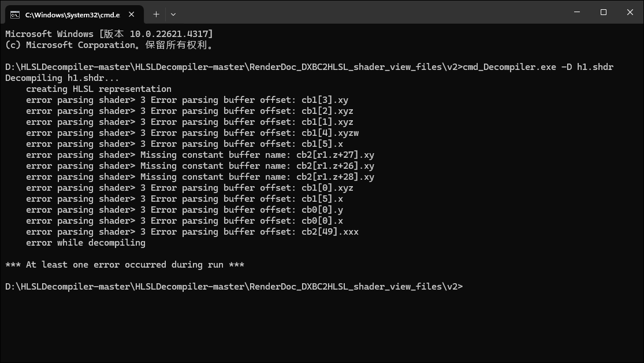The width and height of the screenshot is (644, 363).
Task: Click the Microsoft Corporation copyright line
Action: (x=109, y=45)
